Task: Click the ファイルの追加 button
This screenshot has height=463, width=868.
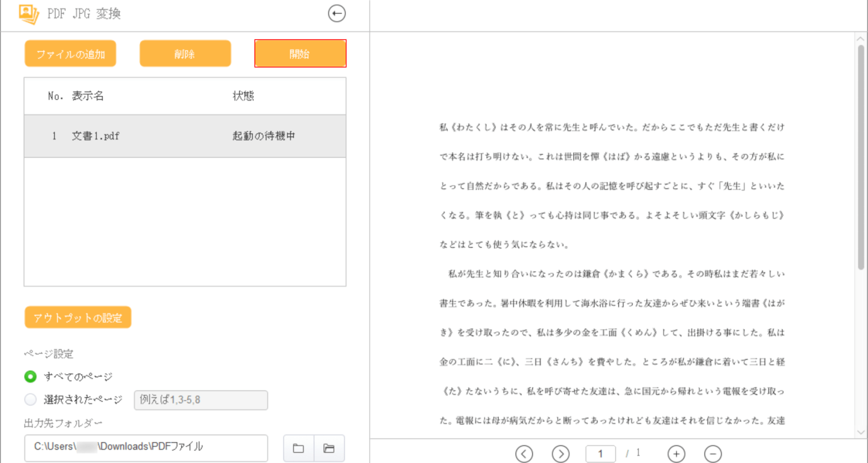Action: click(x=70, y=54)
